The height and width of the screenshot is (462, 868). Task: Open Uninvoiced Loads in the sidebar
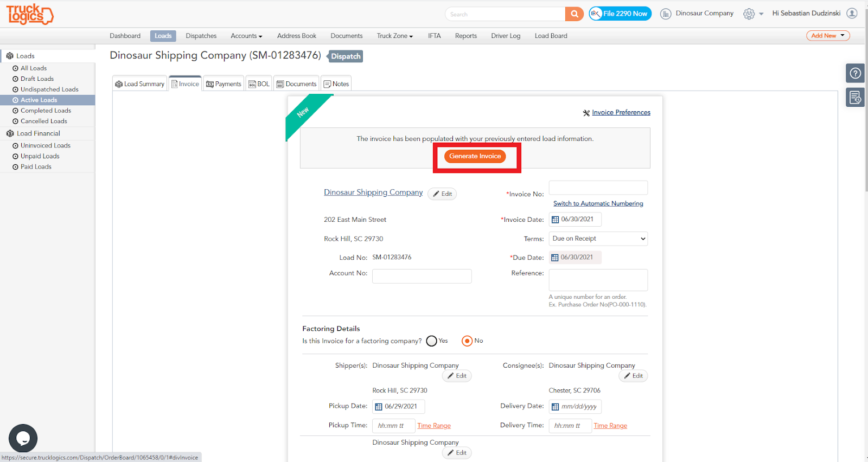(46, 146)
